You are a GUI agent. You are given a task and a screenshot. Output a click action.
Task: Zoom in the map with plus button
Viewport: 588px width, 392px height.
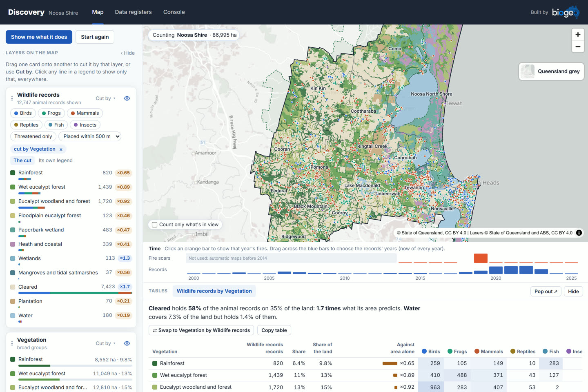(x=578, y=35)
